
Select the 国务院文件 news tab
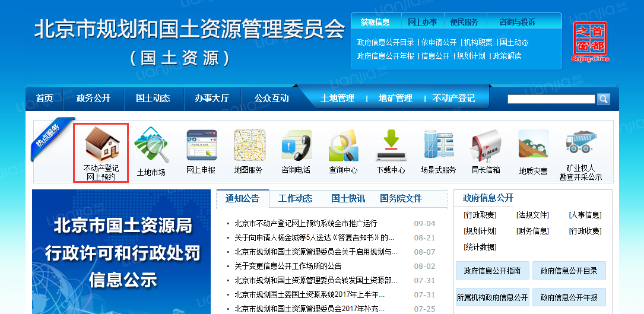401,199
